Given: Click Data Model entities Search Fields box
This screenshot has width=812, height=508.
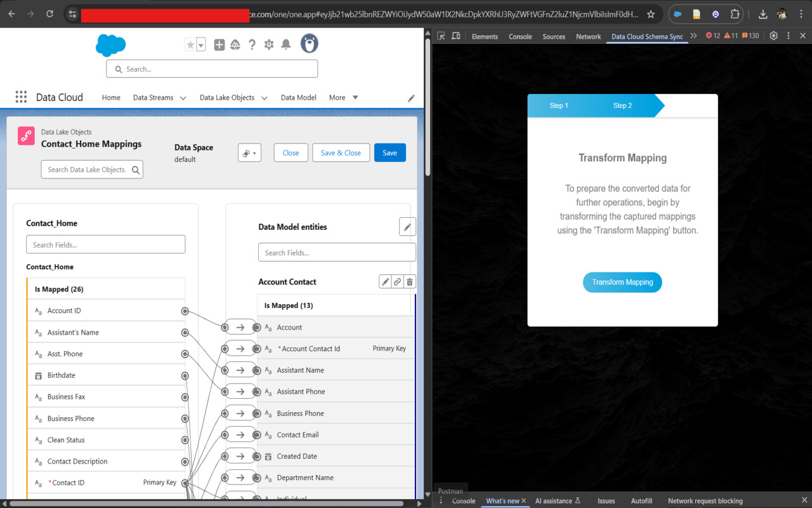Looking at the screenshot, I should 337,252.
